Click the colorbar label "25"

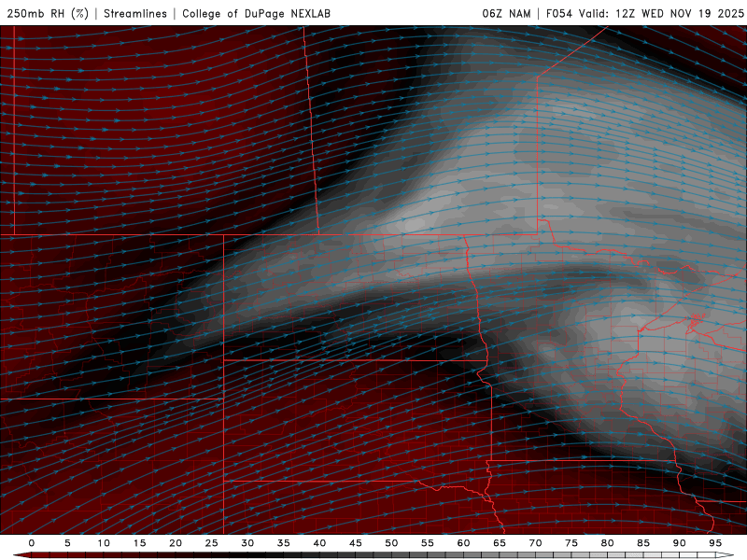[x=211, y=543]
